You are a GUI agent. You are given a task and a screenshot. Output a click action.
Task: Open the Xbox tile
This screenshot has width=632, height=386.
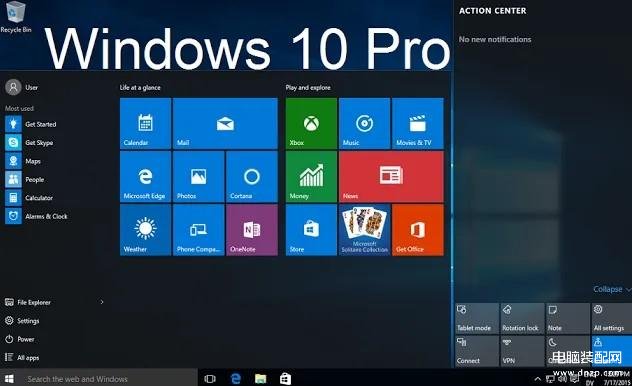311,123
